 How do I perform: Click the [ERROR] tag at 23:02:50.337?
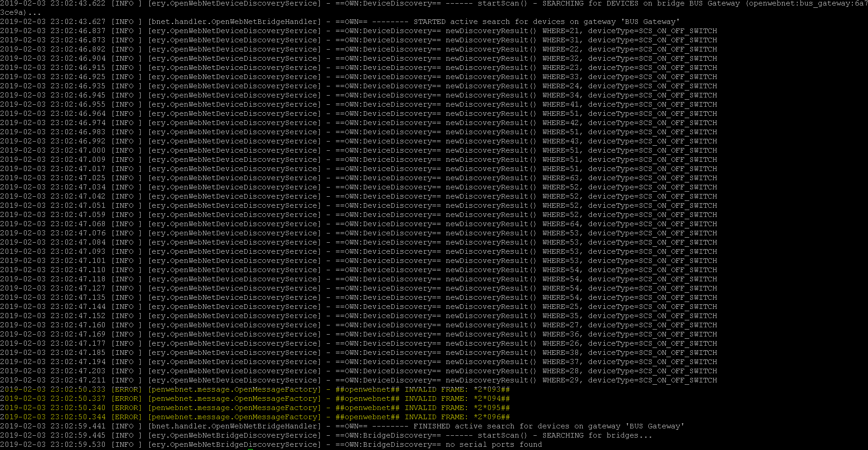126,399
